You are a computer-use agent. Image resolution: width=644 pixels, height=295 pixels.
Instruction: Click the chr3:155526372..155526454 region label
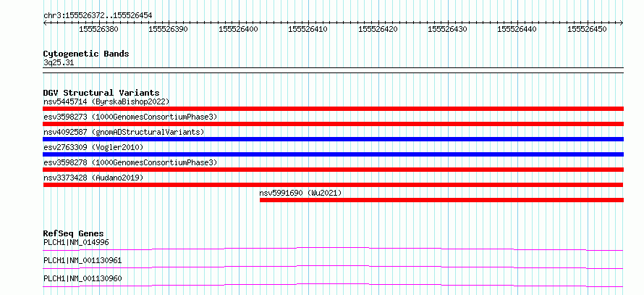click(98, 15)
